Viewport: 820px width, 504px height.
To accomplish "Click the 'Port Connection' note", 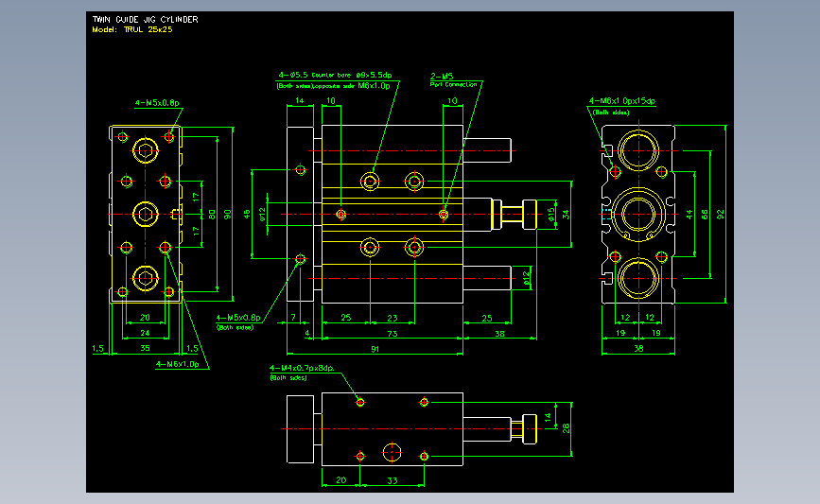I will click(453, 84).
